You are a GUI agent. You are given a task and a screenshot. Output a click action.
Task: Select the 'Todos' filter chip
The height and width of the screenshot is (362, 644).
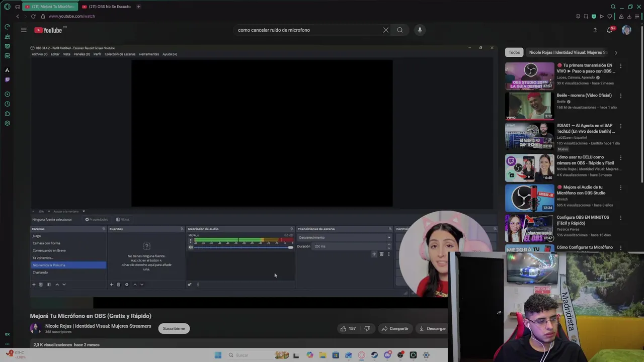(514, 52)
